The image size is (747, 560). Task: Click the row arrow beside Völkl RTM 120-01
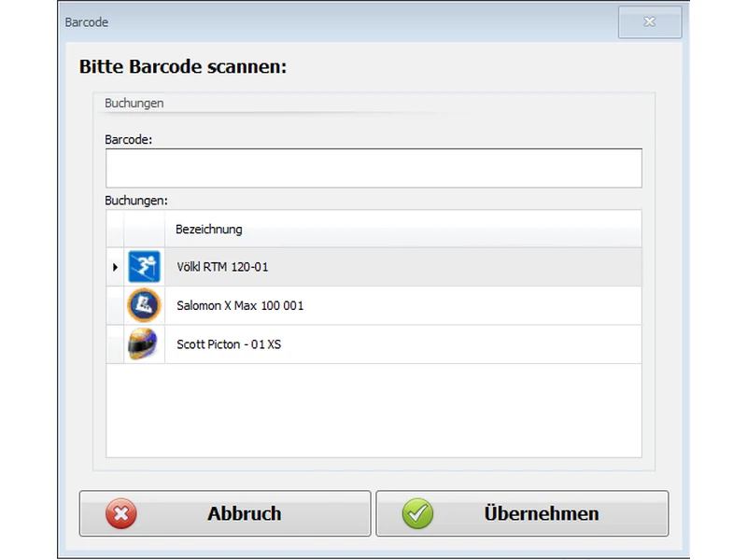[115, 267]
